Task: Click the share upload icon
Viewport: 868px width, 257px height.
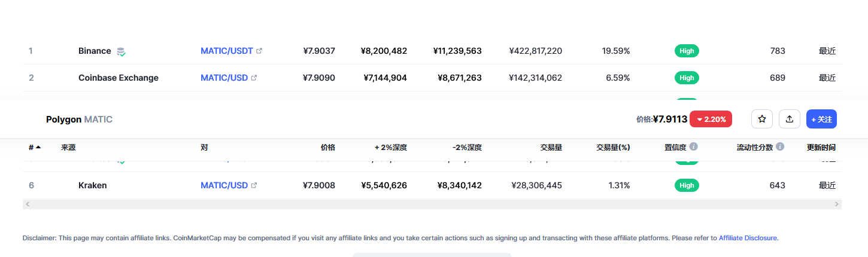Action: 790,119
